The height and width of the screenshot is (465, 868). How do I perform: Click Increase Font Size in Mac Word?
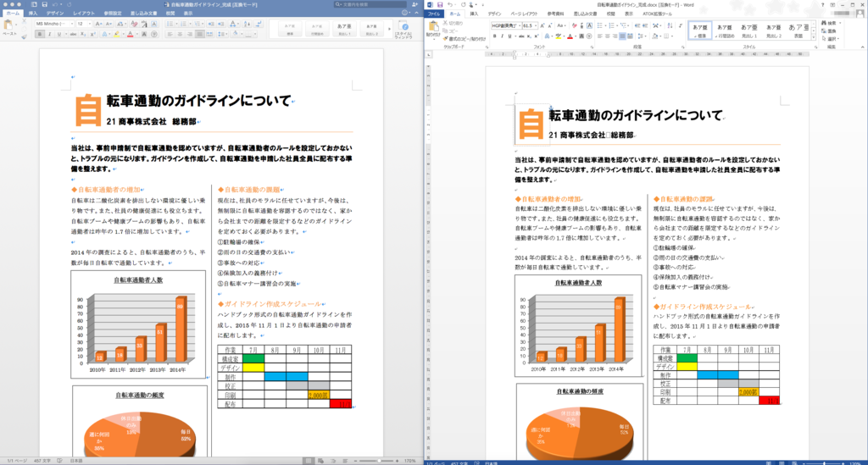pos(98,24)
